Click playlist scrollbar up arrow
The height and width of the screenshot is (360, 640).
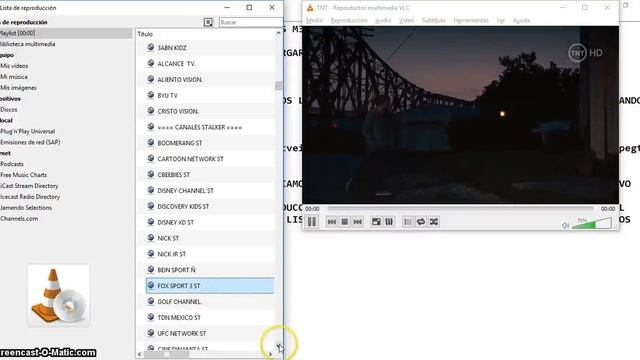(x=278, y=33)
